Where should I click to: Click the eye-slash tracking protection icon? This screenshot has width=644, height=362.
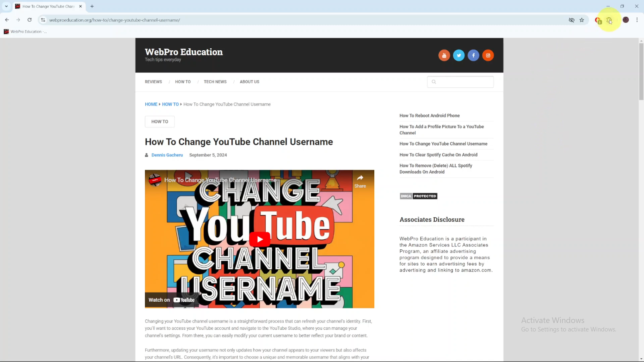click(x=571, y=20)
